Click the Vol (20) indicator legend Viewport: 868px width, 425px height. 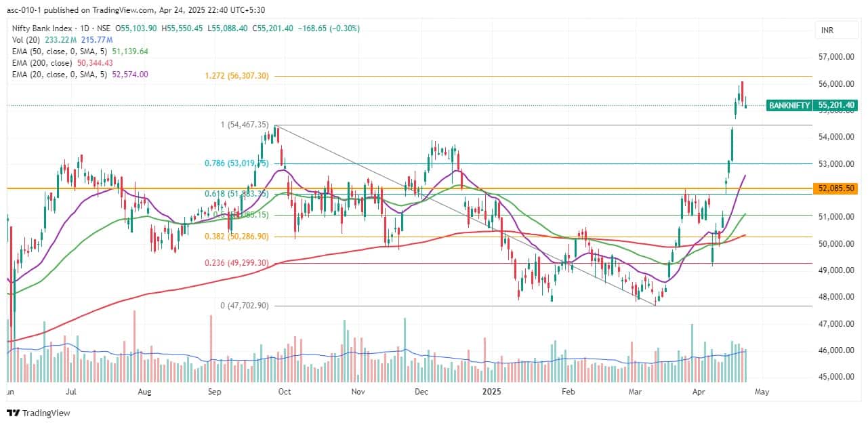[x=25, y=39]
